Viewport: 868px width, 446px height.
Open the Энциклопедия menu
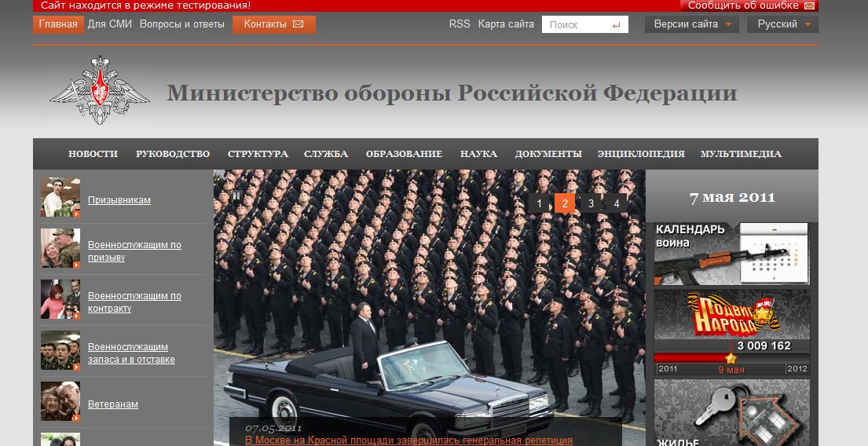(x=641, y=154)
